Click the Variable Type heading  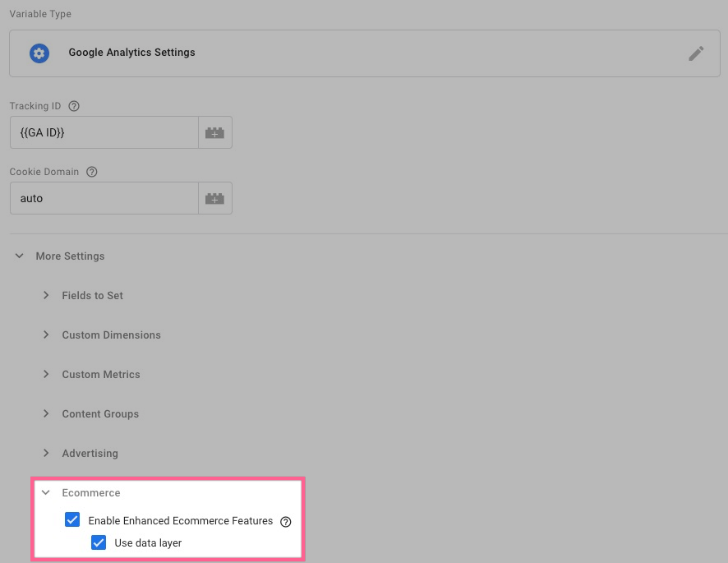[x=40, y=14]
